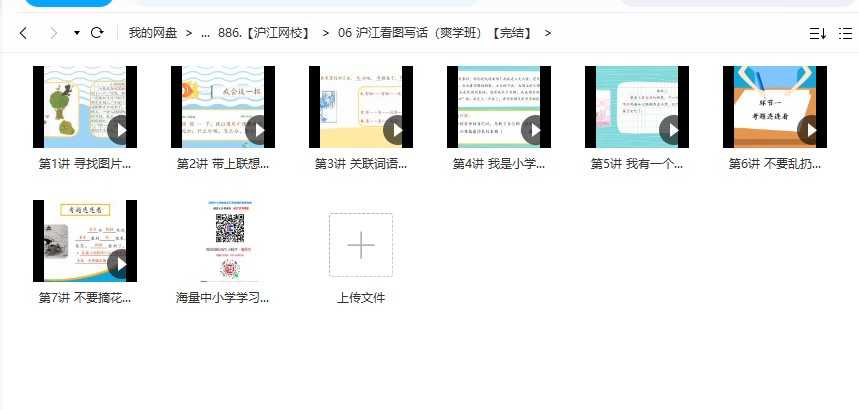This screenshot has height=410, width=859.
Task: Switch to list view mode
Action: [x=845, y=33]
